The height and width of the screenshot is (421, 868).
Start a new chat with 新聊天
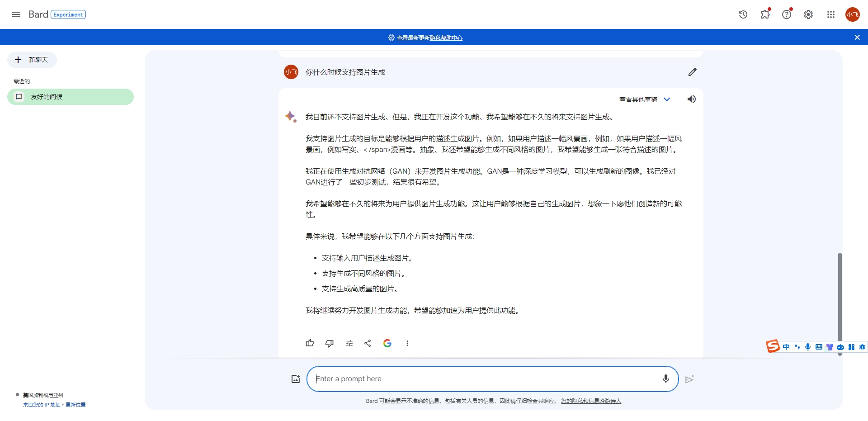32,60
